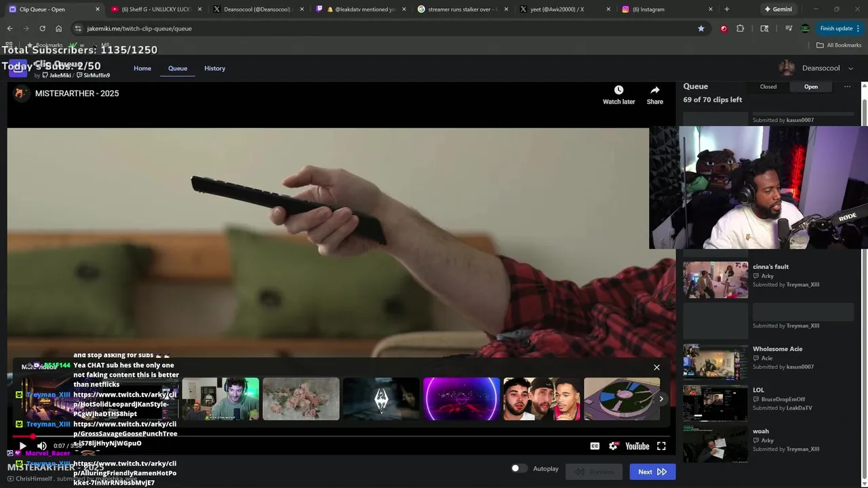Viewport: 868px width, 488px height.
Task: Open the Wholesome Acie clip thumbnail
Action: (x=715, y=362)
